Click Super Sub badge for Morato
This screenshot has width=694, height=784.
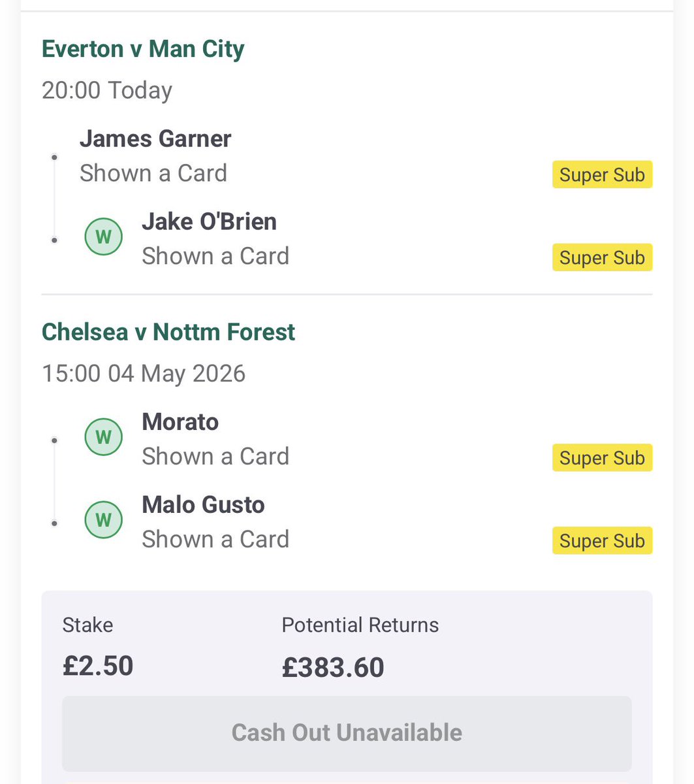click(602, 458)
